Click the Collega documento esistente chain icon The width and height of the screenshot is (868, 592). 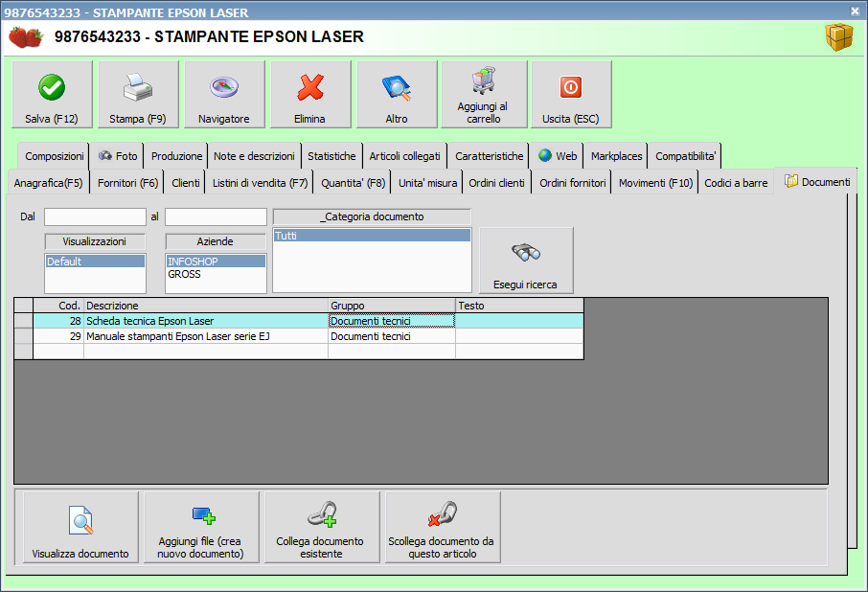point(322,514)
